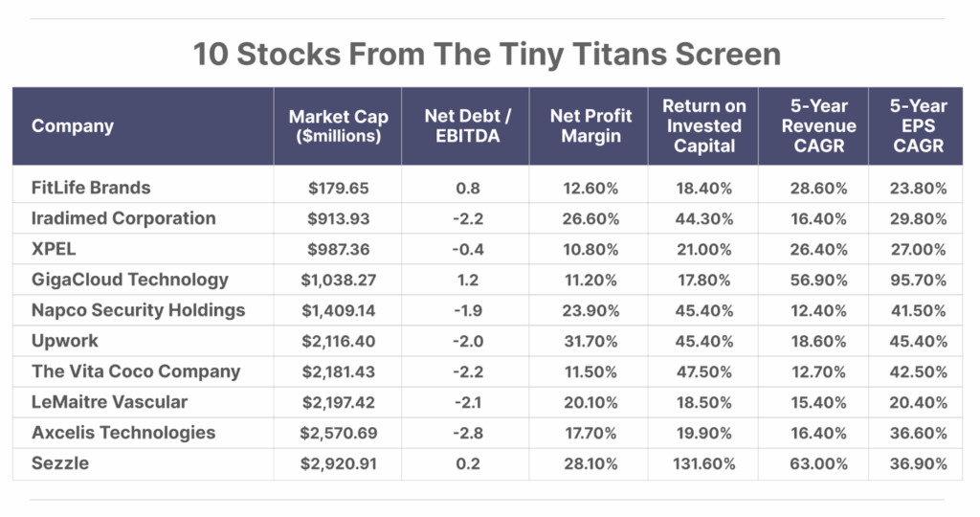Click the Napco Security Holdings name
Screen dimensions: 980x517
[138, 310]
